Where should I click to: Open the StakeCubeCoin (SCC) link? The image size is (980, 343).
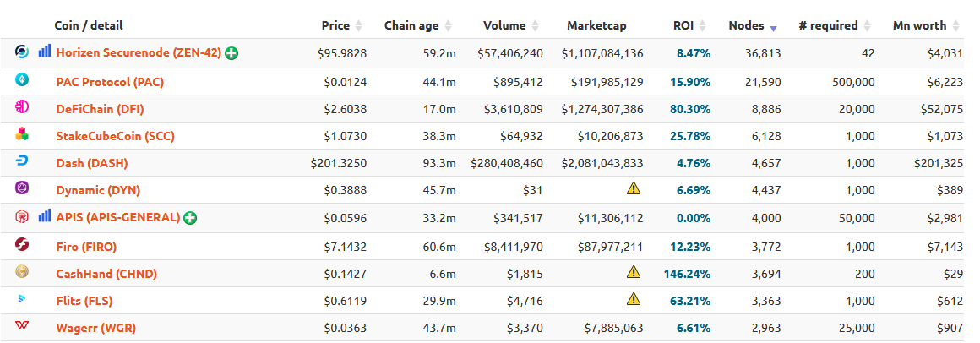point(116,136)
